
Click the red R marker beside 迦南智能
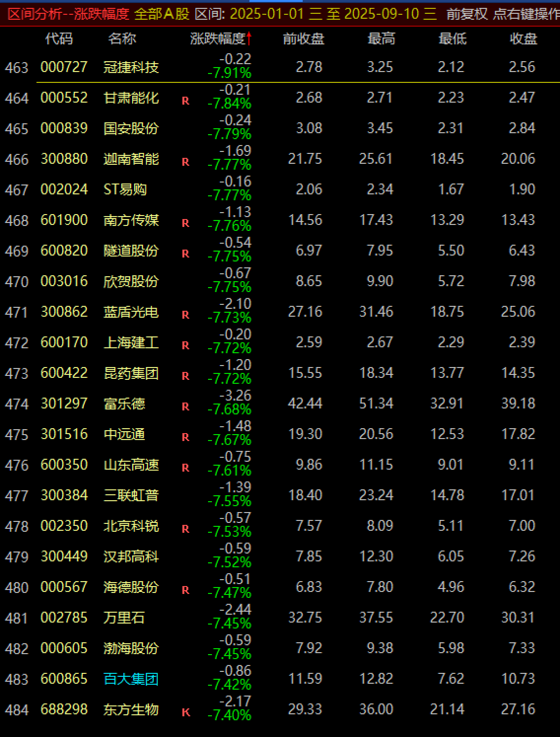point(185,162)
